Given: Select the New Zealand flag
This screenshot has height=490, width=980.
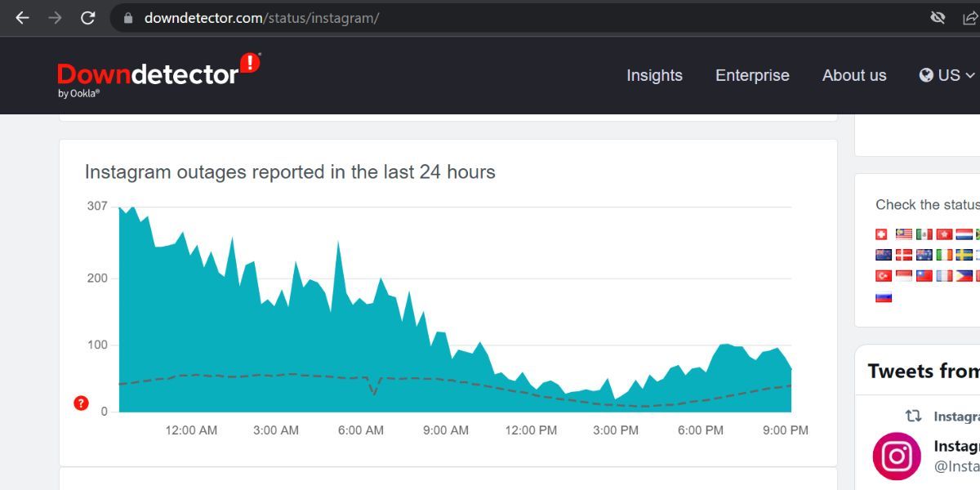Looking at the screenshot, I should (x=884, y=255).
